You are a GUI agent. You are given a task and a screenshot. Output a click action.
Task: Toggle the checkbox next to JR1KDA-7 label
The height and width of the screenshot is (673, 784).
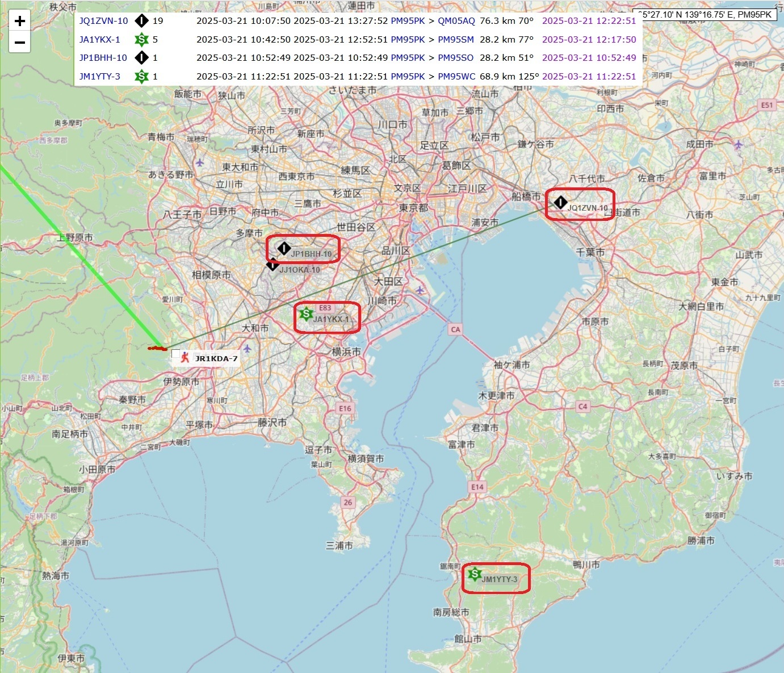[x=175, y=353]
